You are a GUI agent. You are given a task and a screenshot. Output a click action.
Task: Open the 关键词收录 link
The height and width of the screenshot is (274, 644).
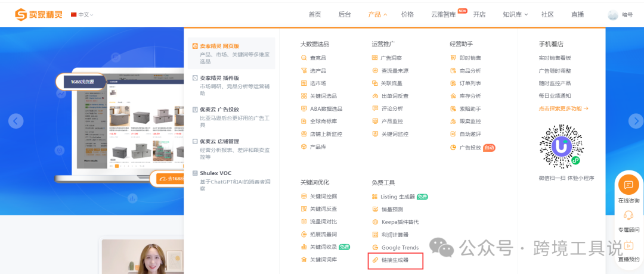pyautogui.click(x=324, y=247)
